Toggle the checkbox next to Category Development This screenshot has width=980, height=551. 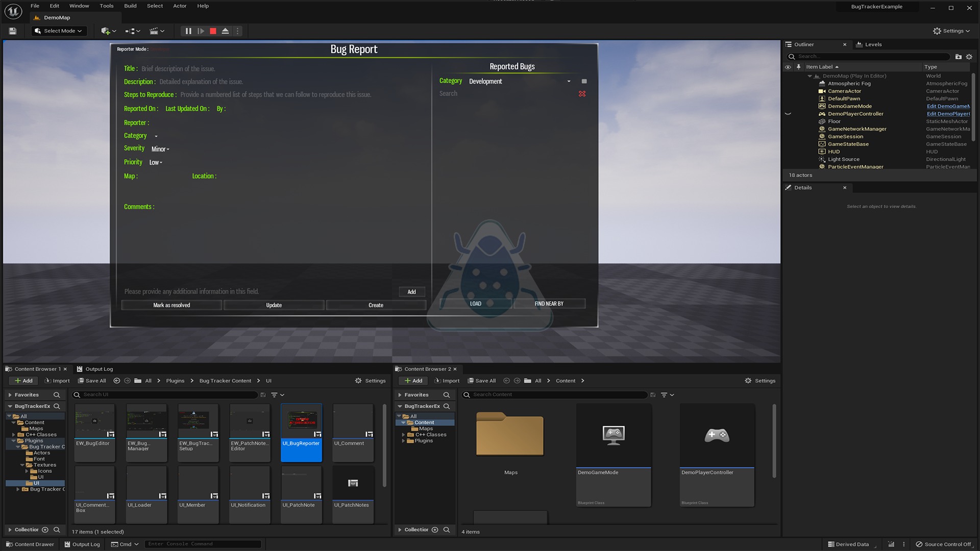[x=584, y=81]
